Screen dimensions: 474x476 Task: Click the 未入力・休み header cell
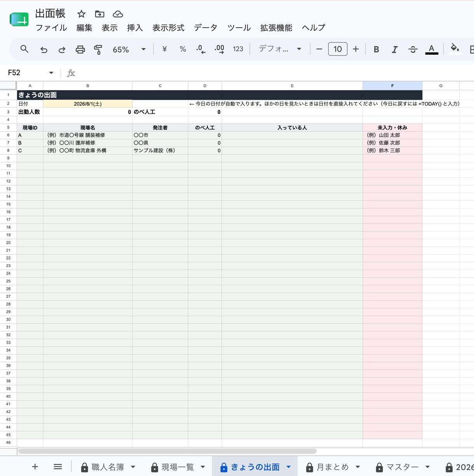pos(392,127)
